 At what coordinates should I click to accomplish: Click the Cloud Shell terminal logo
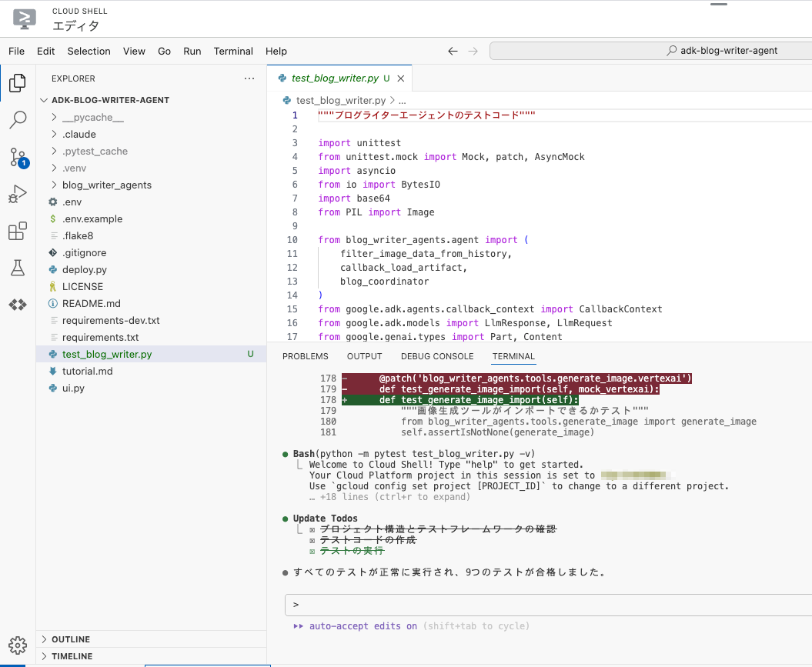23,18
